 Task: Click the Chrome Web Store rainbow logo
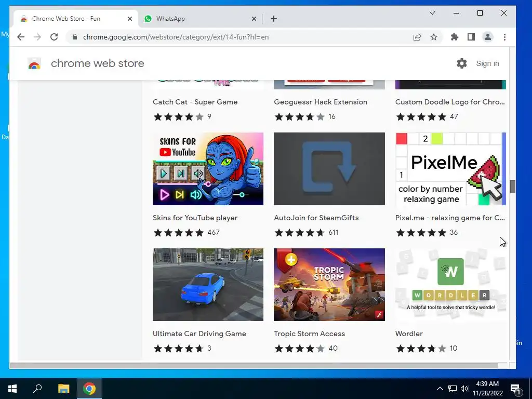pyautogui.click(x=34, y=63)
